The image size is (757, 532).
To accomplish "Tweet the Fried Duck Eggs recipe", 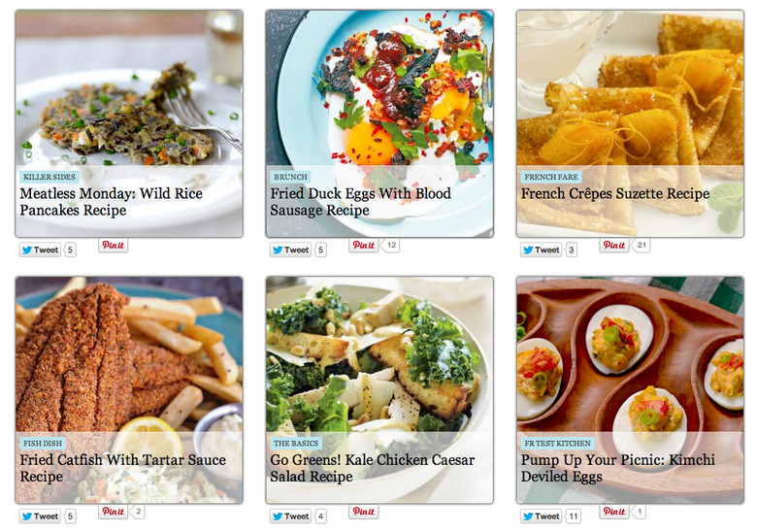I will (290, 250).
